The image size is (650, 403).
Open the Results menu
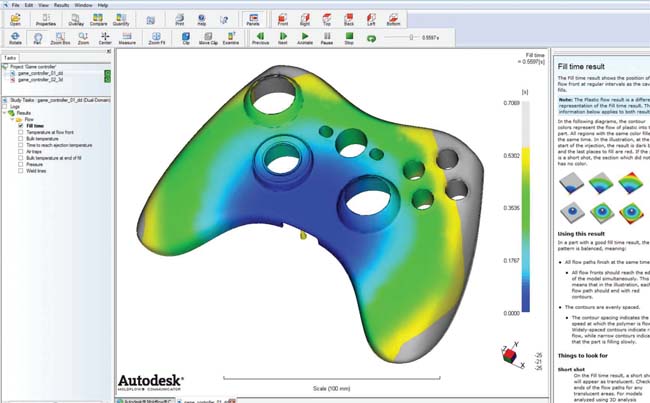pyautogui.click(x=61, y=5)
